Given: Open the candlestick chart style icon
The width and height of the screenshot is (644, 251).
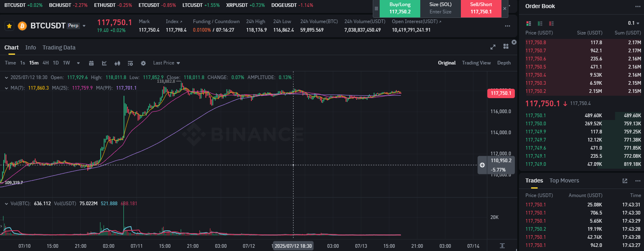Looking at the screenshot, I should [x=117, y=63].
